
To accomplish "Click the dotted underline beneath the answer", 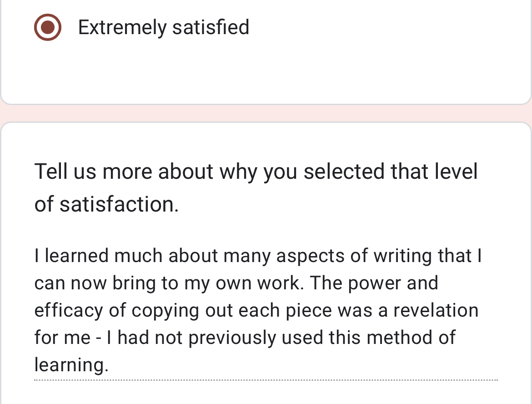I will point(266,380).
